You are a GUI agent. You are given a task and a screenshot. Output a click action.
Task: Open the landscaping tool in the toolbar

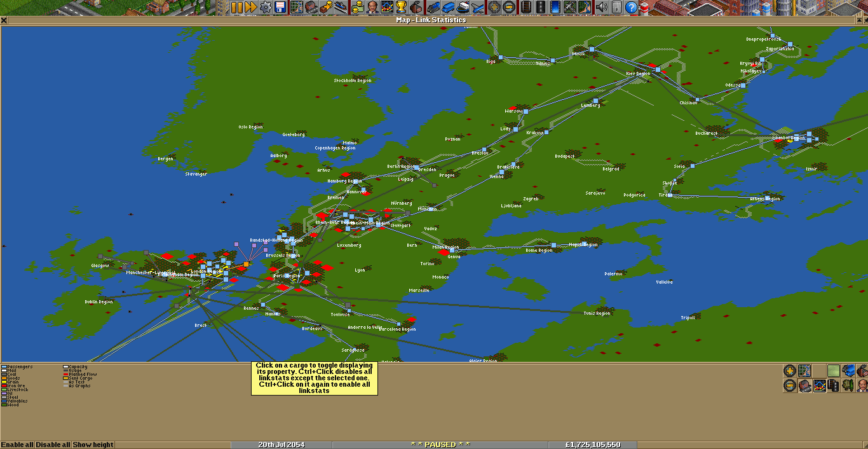[585, 7]
